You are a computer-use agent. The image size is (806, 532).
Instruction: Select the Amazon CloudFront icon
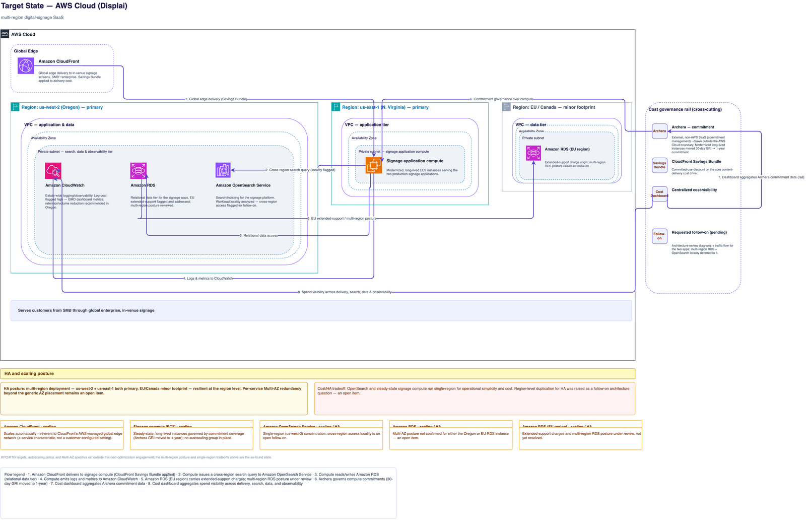26,65
